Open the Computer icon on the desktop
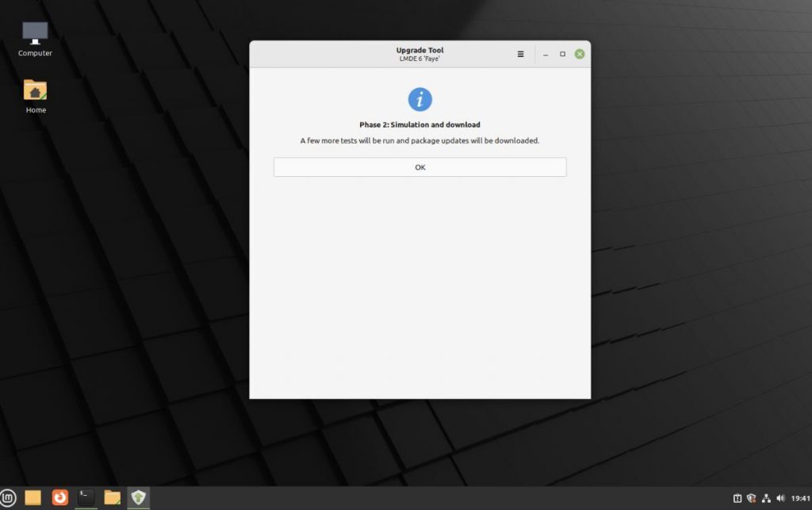The width and height of the screenshot is (812, 510). point(34,32)
